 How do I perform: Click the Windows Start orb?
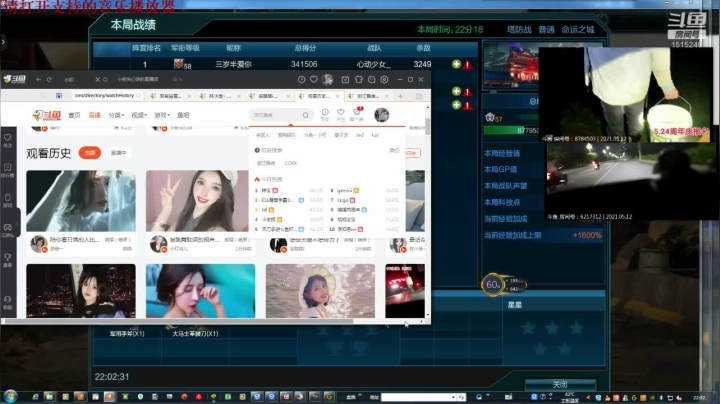(x=10, y=397)
